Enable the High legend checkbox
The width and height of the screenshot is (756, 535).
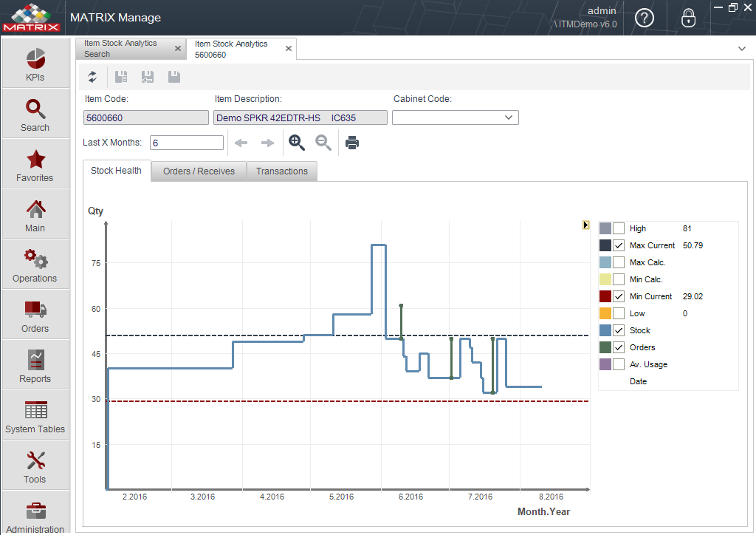(619, 228)
